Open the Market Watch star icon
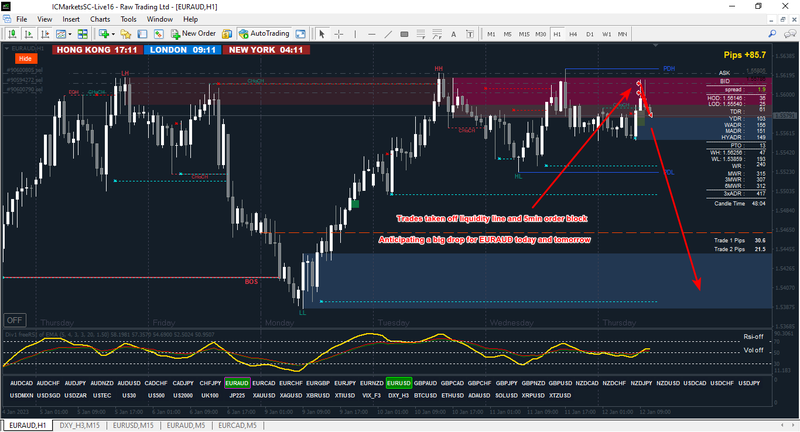 (x=126, y=34)
